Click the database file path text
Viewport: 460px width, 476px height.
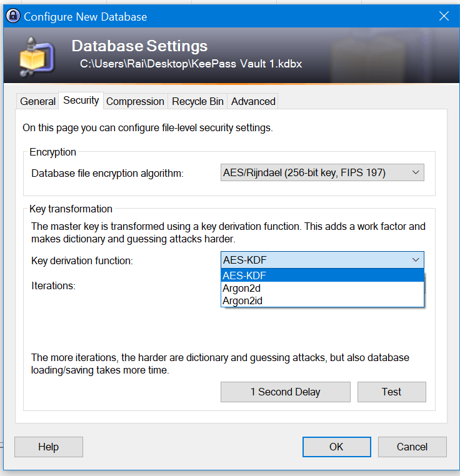click(x=191, y=64)
